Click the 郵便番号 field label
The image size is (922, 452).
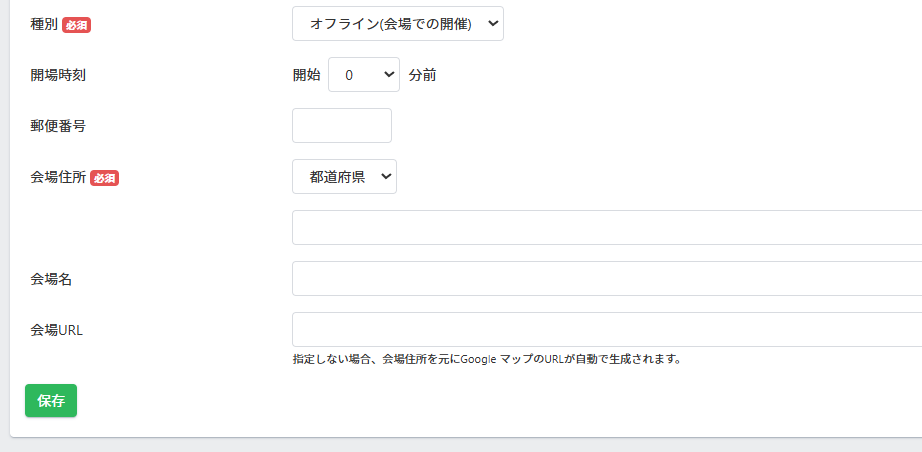coord(58,126)
